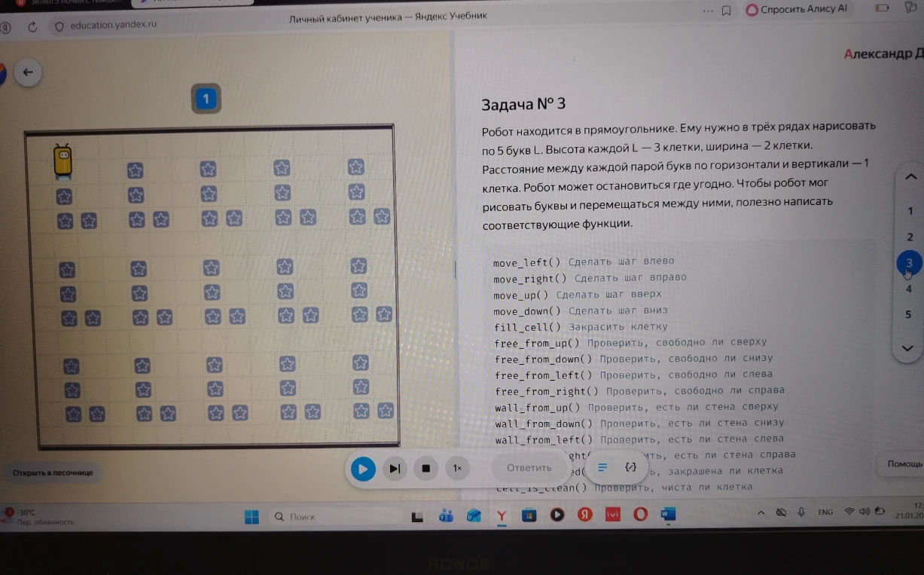Open volume speaker tray icon
Image resolution: width=924 pixels, height=575 pixels.
tap(865, 511)
